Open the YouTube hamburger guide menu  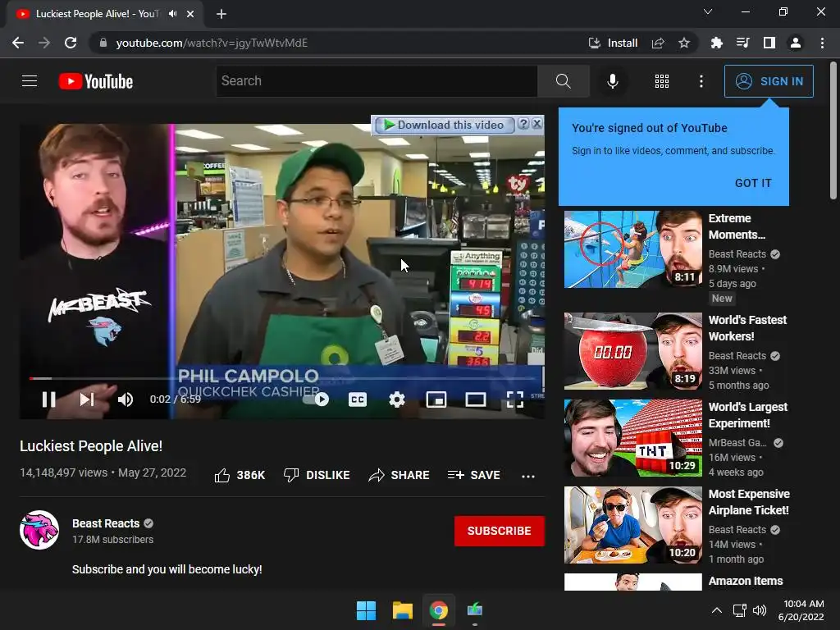point(30,81)
